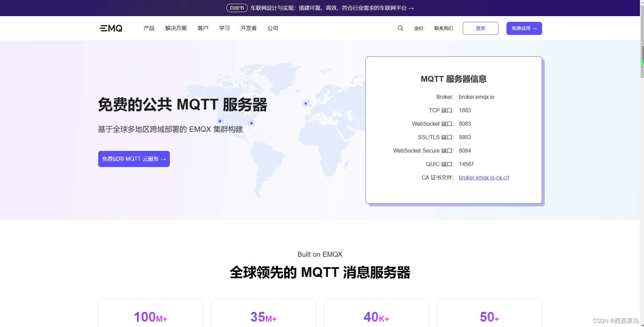Viewport: 644px width, 327px height.
Task: Click the scrollbar down arrow
Action: click(642, 325)
